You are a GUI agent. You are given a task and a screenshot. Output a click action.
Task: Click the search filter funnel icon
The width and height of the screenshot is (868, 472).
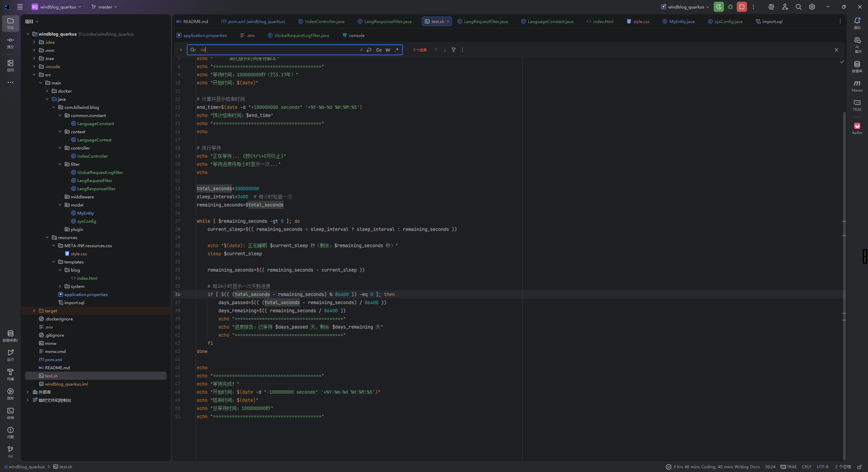(453, 50)
